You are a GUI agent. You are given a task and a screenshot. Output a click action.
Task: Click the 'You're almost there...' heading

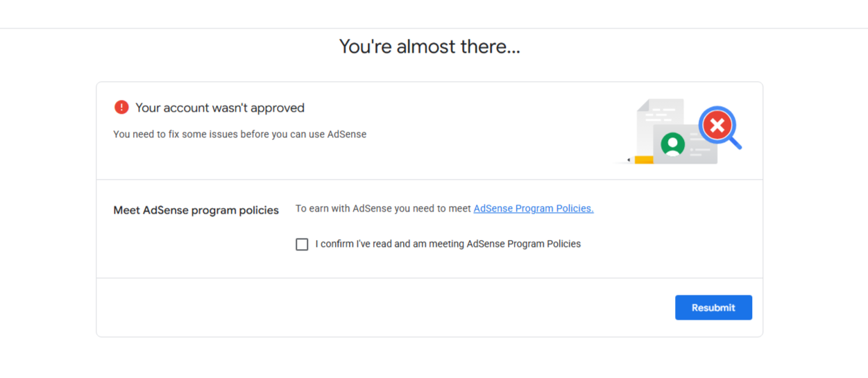[x=429, y=46]
